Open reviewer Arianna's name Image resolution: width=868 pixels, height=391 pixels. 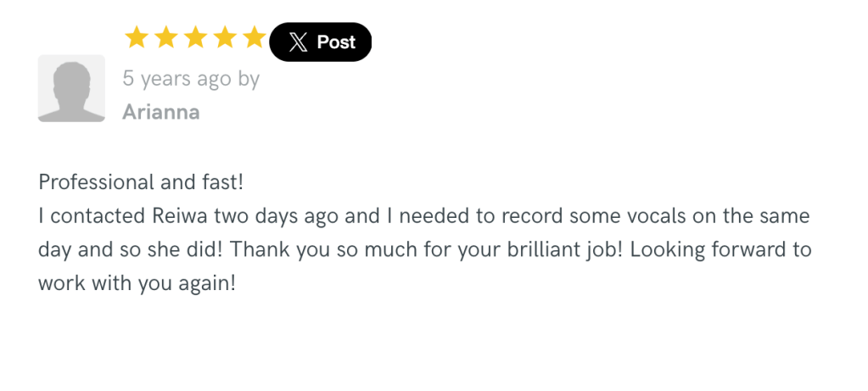[161, 112]
